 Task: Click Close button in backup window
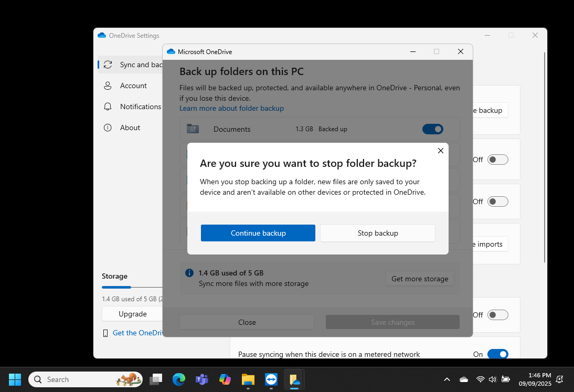247,322
